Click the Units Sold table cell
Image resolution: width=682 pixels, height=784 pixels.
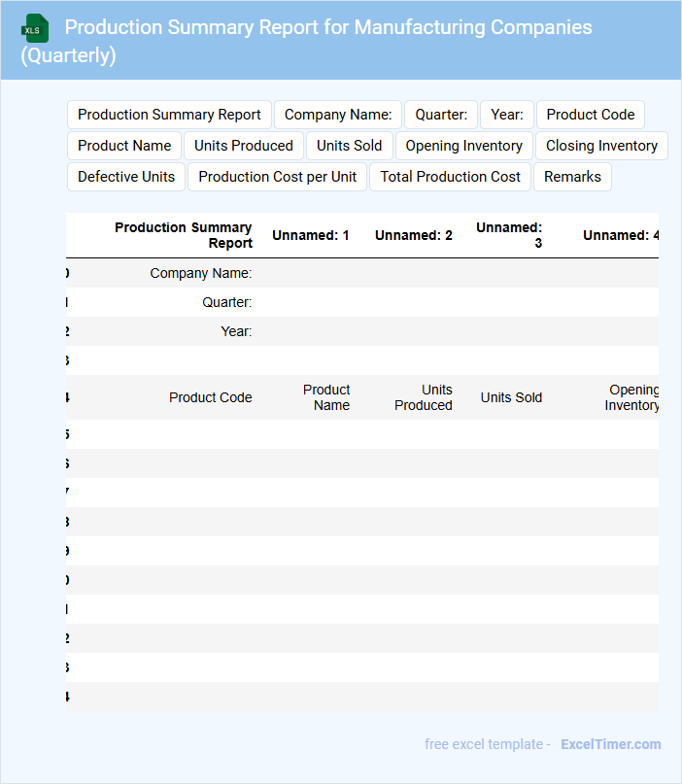511,397
